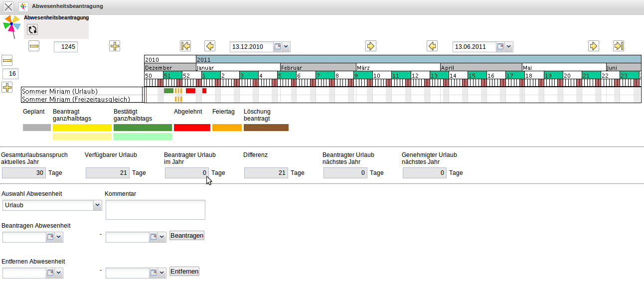Open the calendar picker for the 13.12.2010 date
The height and width of the screenshot is (281, 644).
[278, 47]
